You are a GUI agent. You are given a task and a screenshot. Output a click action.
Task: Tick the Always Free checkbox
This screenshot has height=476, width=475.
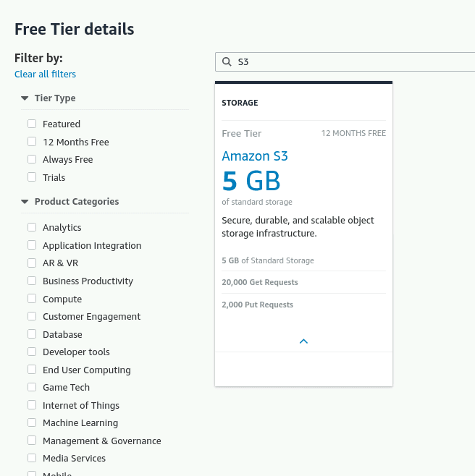(x=32, y=159)
